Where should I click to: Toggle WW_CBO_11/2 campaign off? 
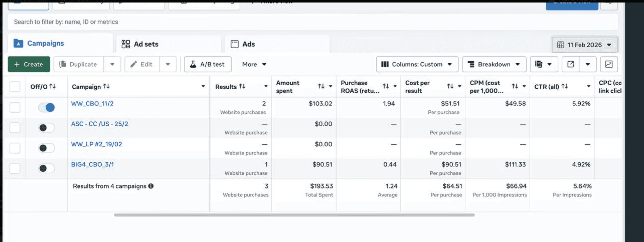[x=46, y=107]
